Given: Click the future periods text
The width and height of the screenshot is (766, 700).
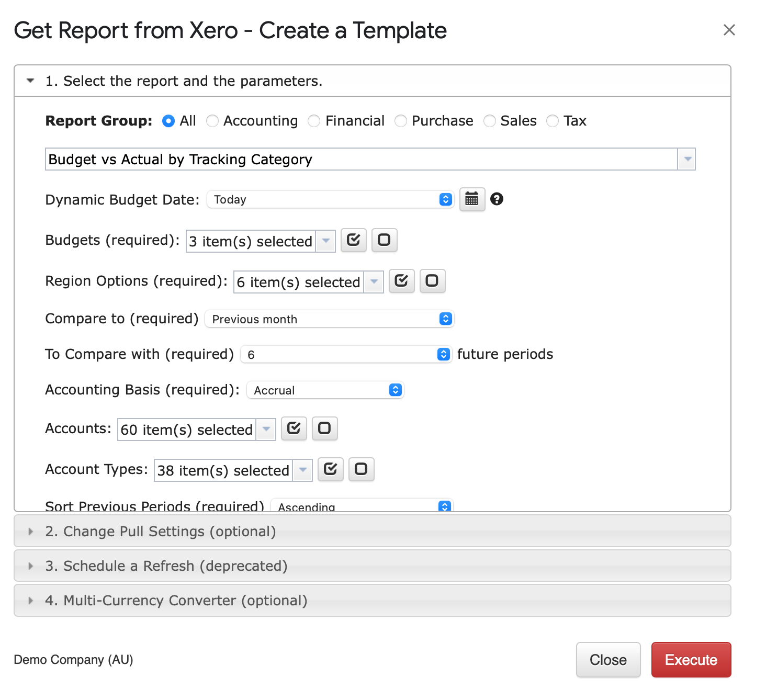Looking at the screenshot, I should tap(505, 354).
